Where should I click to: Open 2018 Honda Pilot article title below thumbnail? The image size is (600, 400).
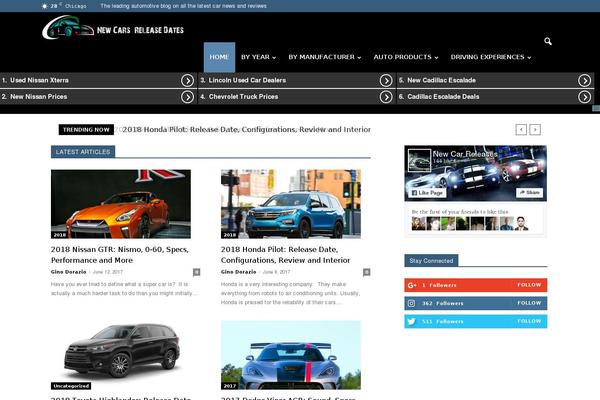285,255
